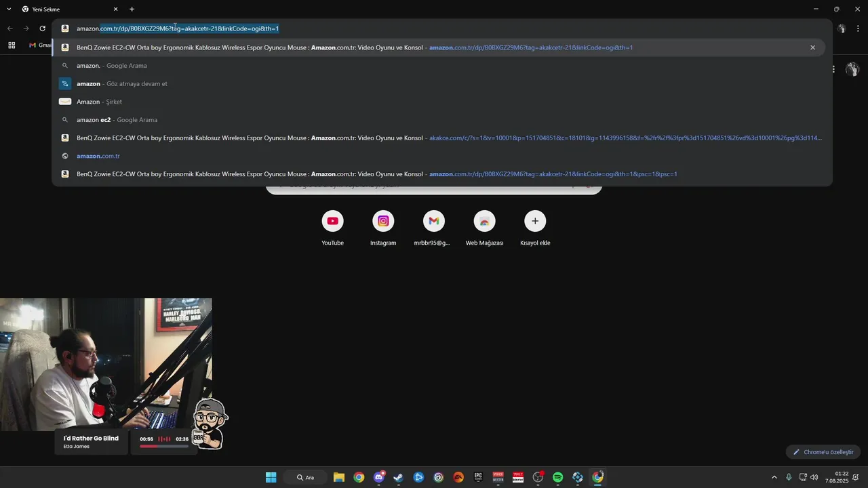Screen dimensions: 868x488
Task: Open Epic Games Launcher from taskbar
Action: pyautogui.click(x=478, y=477)
